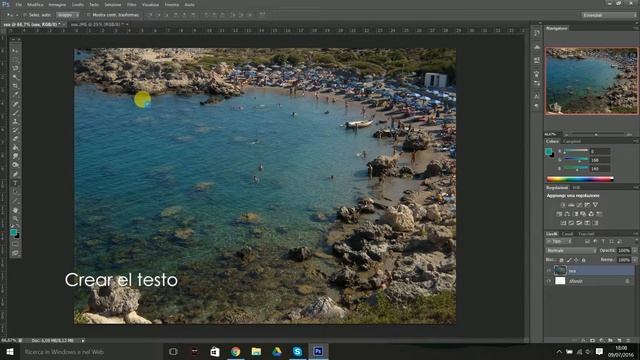Create a new layer in Layers panel
This screenshot has height=360, width=640.
click(x=619, y=340)
